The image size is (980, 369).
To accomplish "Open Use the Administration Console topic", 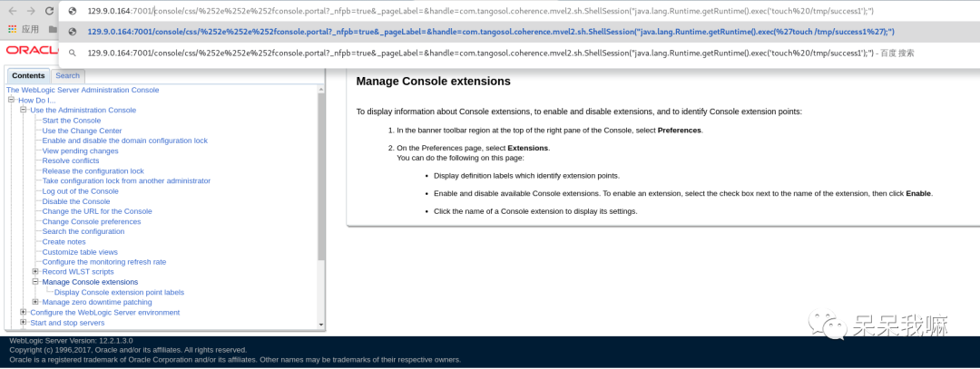I will point(83,110).
